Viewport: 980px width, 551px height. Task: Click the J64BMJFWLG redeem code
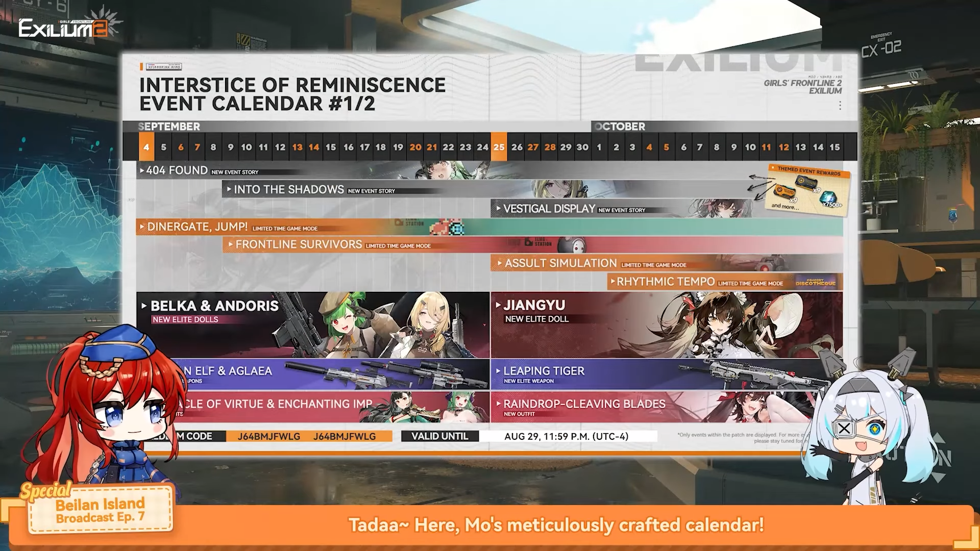[269, 436]
